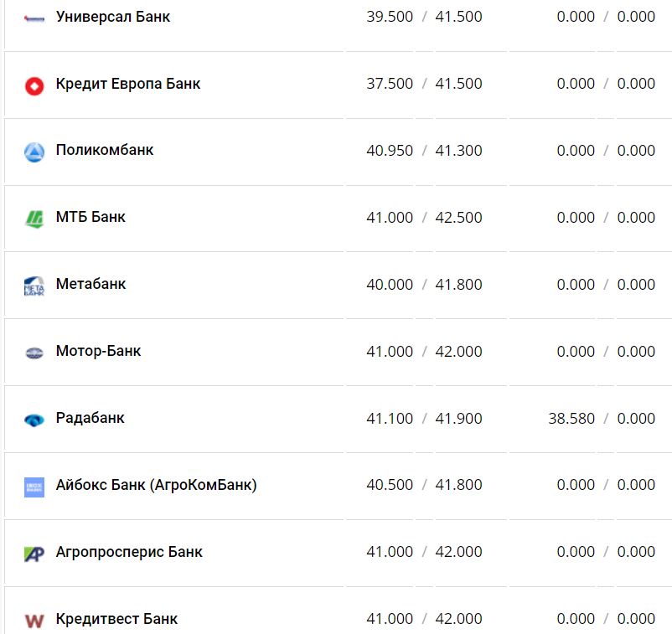Open the Универсал Банк link
The width and height of the screenshot is (672, 634).
113,17
